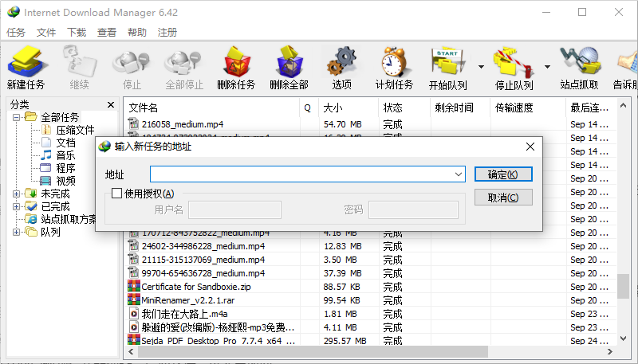
Task: Select 程序 category
Action: pyautogui.click(x=65, y=168)
